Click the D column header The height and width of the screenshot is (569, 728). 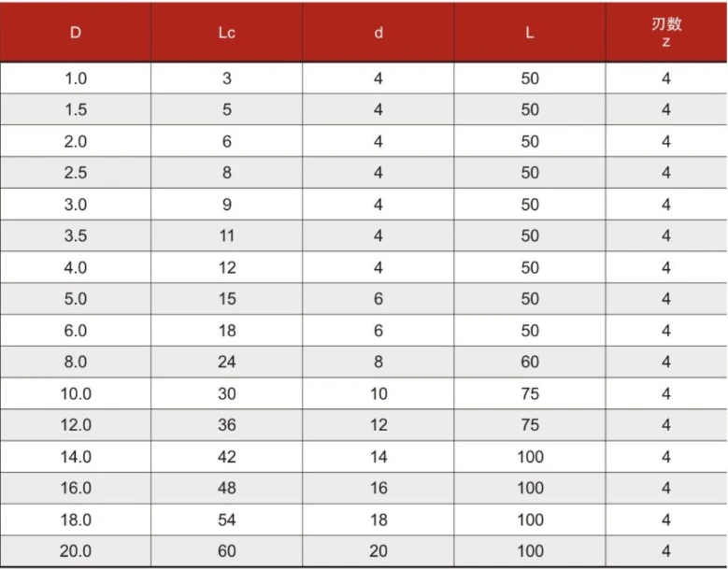[75, 32]
